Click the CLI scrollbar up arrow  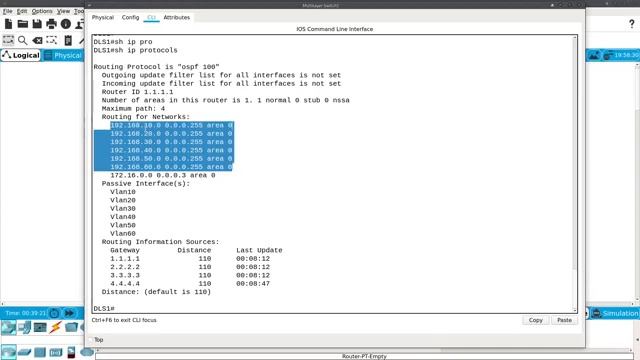click(575, 38)
